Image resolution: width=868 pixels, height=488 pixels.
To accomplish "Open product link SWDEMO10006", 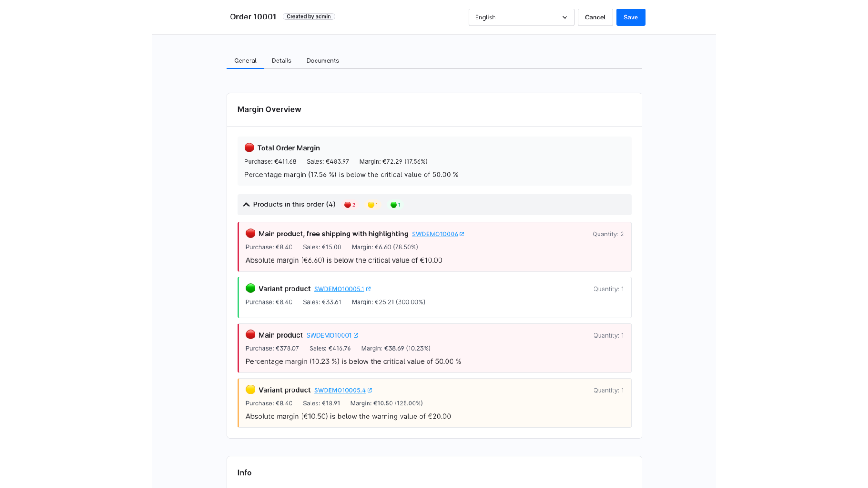I will coord(434,234).
